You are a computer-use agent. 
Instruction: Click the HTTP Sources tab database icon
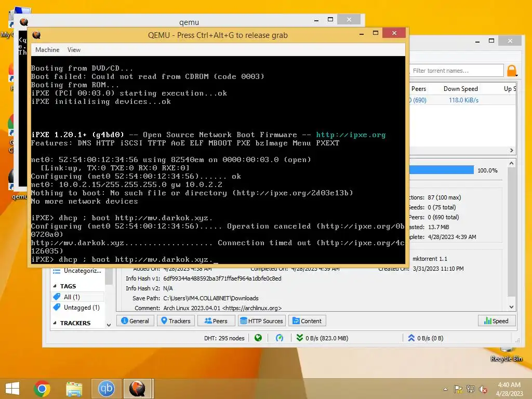(x=243, y=321)
